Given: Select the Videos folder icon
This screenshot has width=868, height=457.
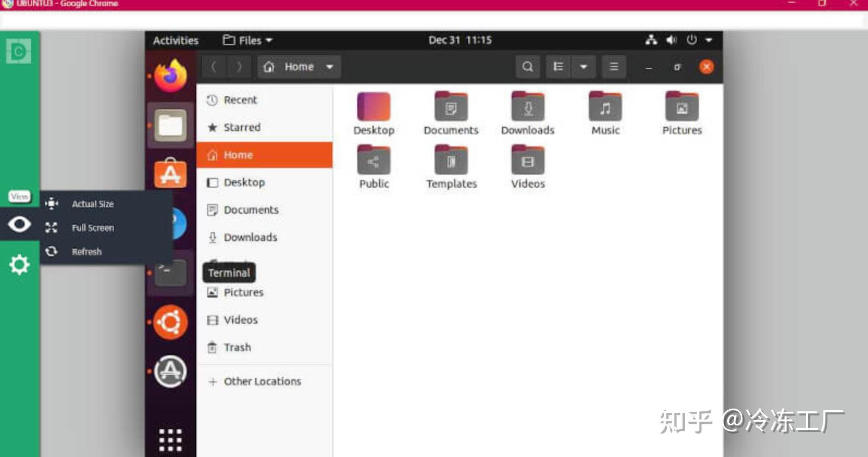Looking at the screenshot, I should click(528, 160).
